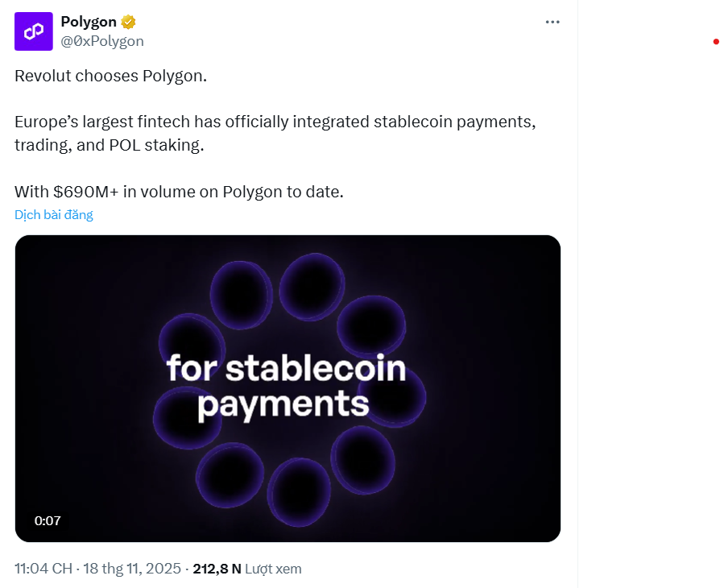Click the red dot on the black panel
720x588 pixels.
coord(716,42)
